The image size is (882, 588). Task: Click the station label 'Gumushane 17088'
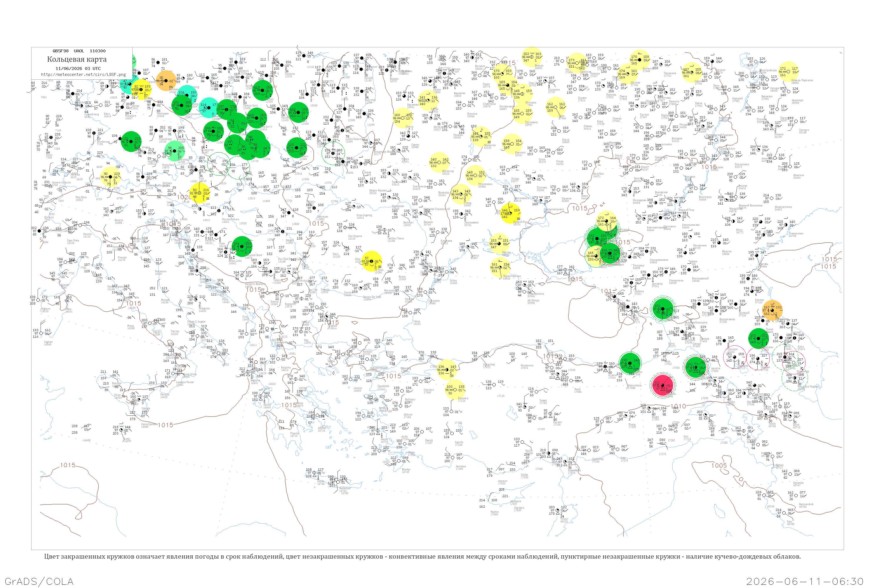coord(634,386)
